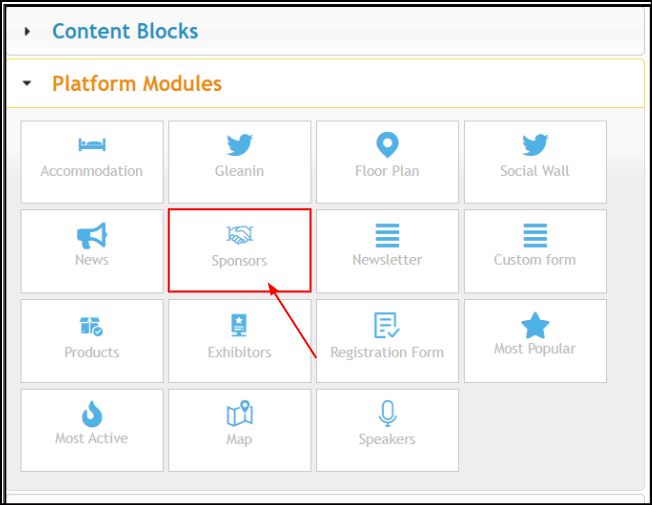Click the Registration Form checklist icon
The width and height of the screenshot is (652, 505).
(387, 325)
